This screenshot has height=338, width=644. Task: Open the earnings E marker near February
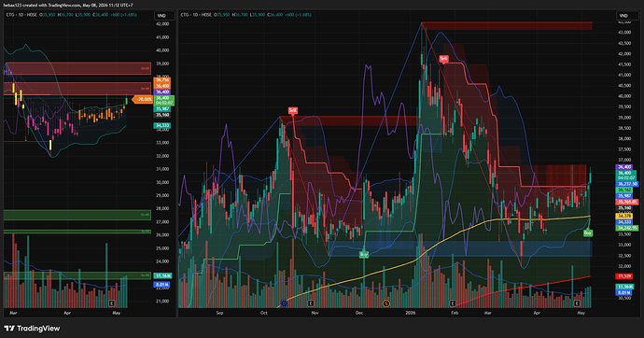[453, 303]
